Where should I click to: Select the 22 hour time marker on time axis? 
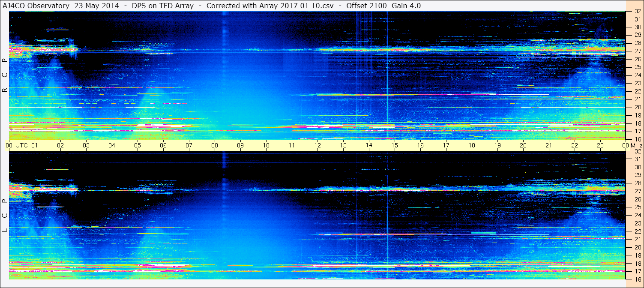(575, 145)
